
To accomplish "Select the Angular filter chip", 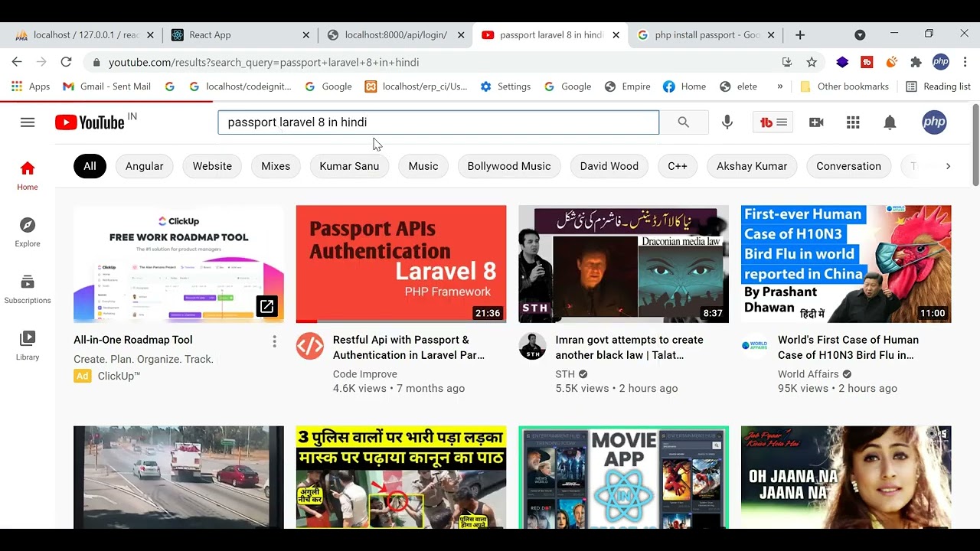I will (x=144, y=166).
